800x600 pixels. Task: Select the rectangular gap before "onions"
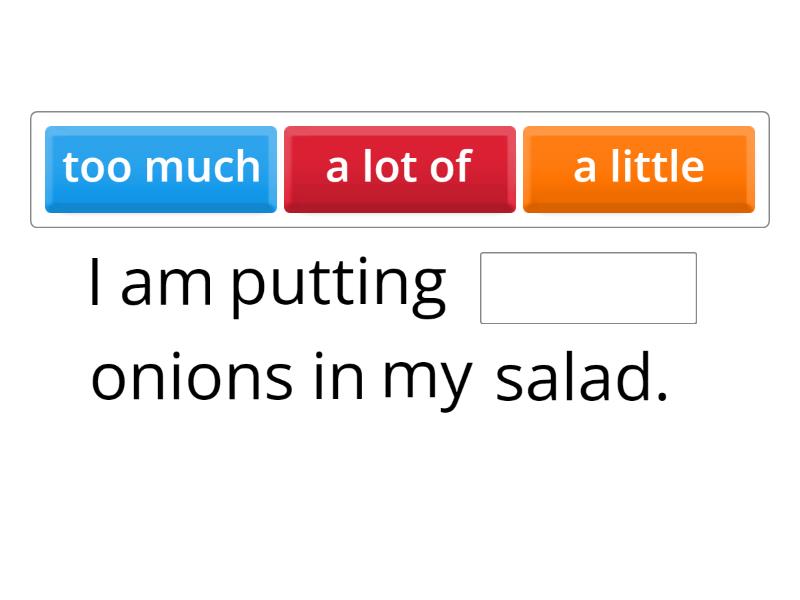(x=588, y=288)
